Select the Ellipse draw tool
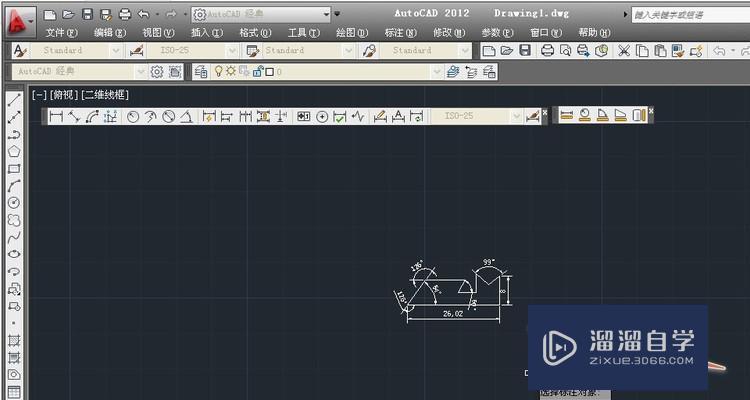 pos(14,254)
